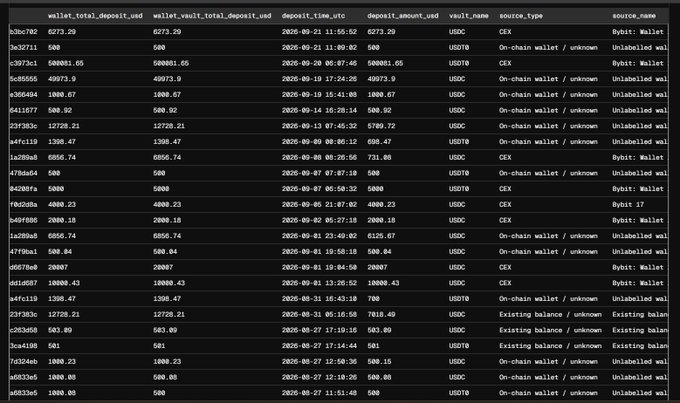
Task: Click wallet ID c3973c1 cell
Action: 23,63
